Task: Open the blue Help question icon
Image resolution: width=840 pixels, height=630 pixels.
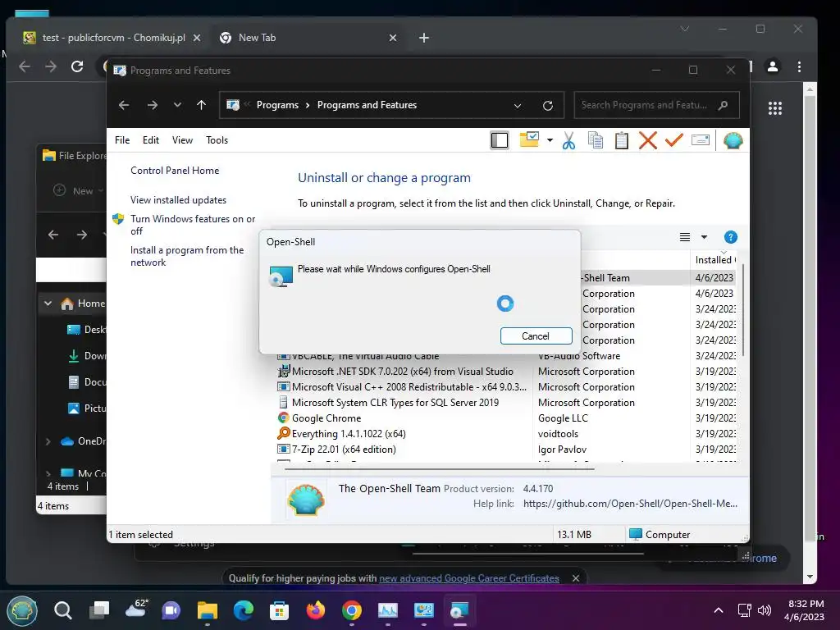Action: [730, 237]
